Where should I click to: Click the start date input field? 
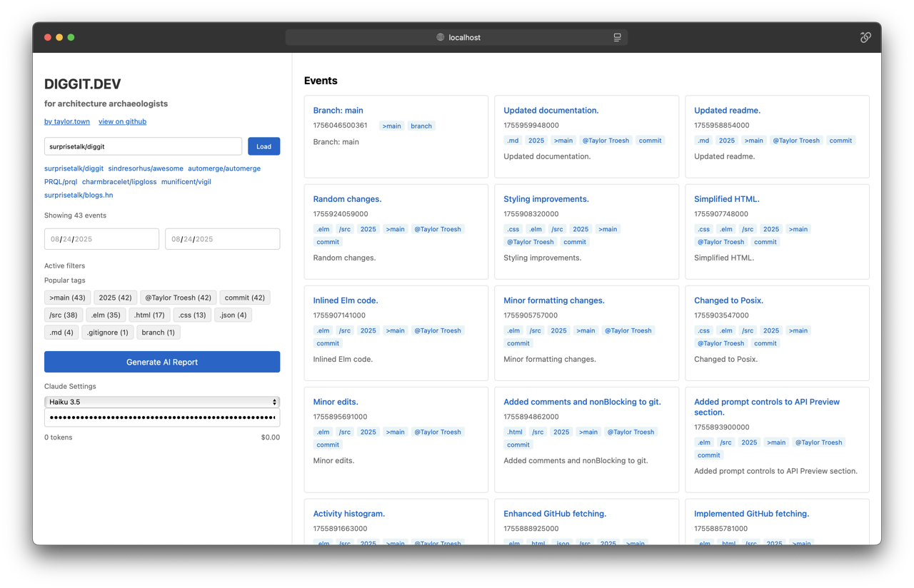point(101,239)
